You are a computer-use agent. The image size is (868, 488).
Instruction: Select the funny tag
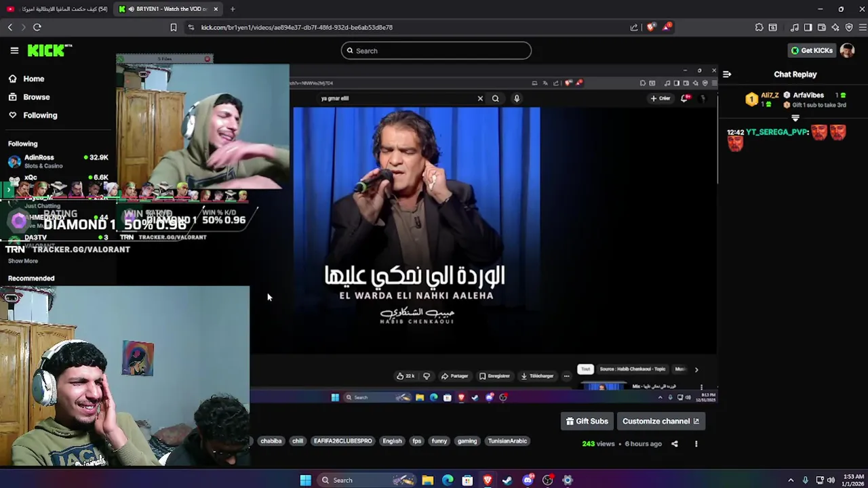coord(439,441)
